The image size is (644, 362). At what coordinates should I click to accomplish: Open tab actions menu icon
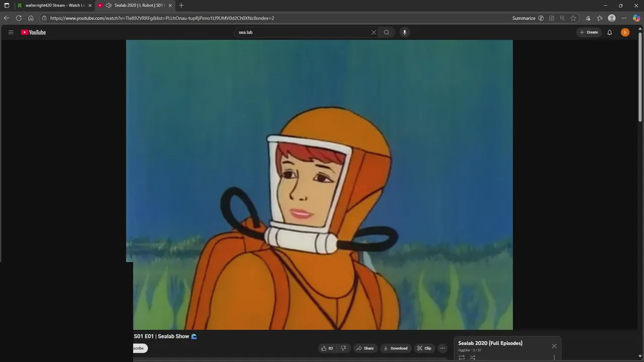7,5
